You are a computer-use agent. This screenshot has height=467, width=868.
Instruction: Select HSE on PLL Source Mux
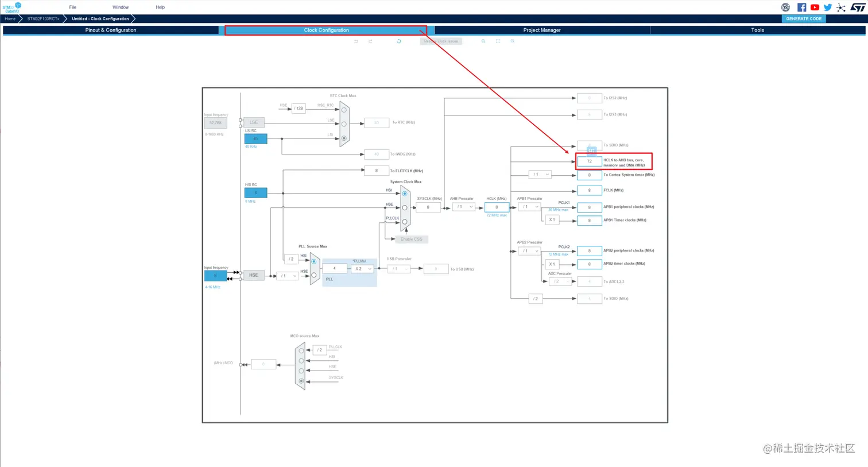pos(314,275)
